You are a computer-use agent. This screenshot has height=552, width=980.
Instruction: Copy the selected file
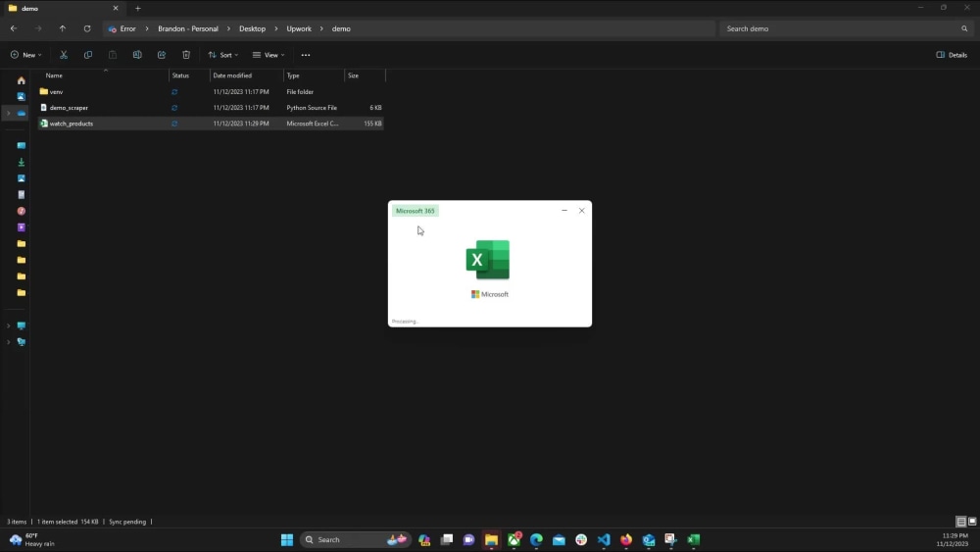[88, 55]
